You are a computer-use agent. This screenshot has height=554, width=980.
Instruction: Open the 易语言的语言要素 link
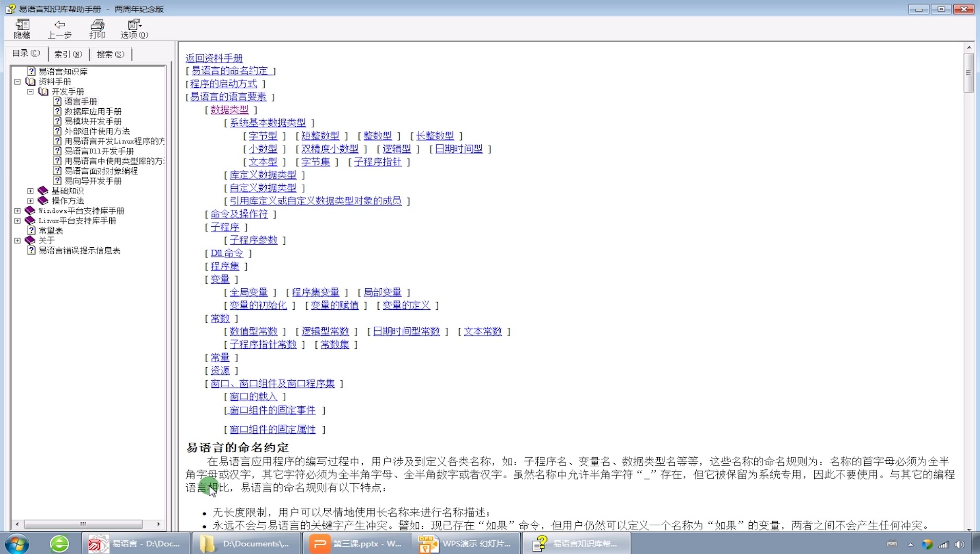point(228,96)
